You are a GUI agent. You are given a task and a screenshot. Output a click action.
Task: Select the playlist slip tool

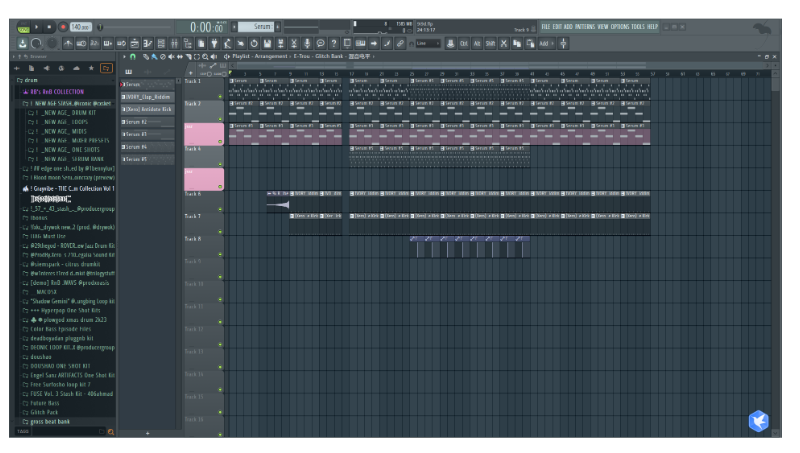tap(180, 57)
